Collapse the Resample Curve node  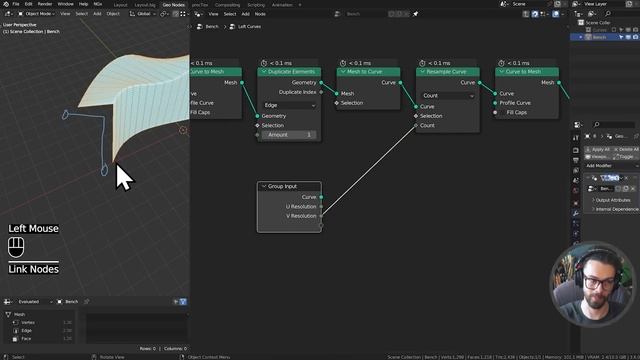point(422,72)
